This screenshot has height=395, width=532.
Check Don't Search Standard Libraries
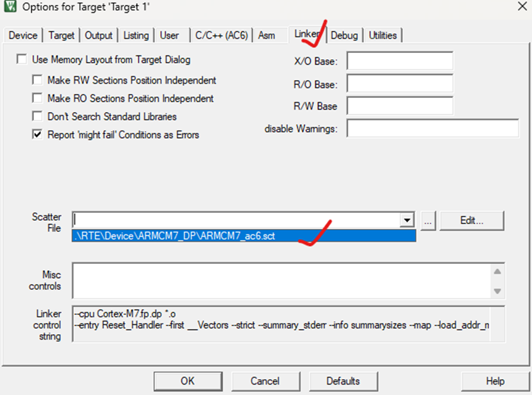[x=37, y=116]
